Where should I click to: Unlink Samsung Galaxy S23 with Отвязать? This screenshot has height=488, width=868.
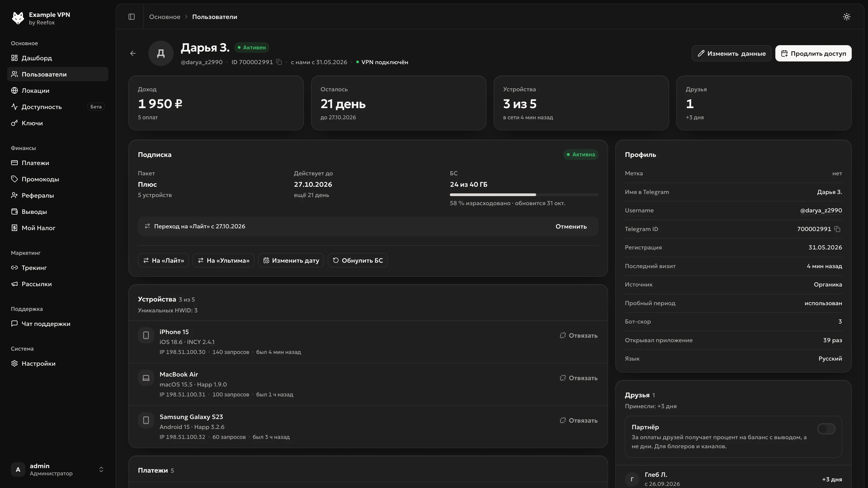click(579, 420)
